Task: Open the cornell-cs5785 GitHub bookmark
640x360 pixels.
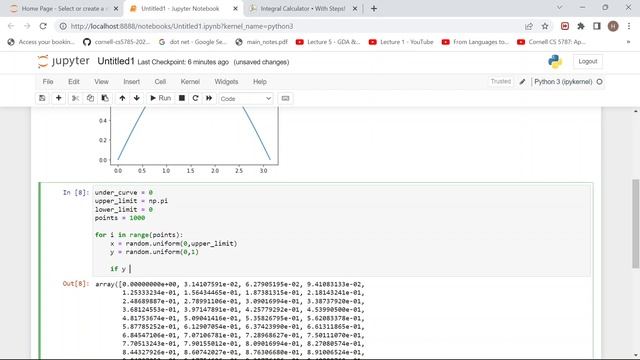Action: pyautogui.click(x=117, y=42)
